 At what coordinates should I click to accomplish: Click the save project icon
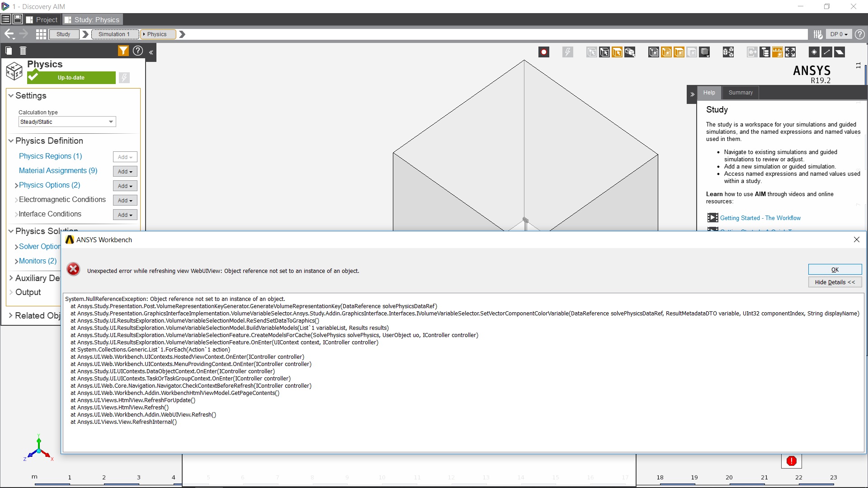tap(18, 19)
